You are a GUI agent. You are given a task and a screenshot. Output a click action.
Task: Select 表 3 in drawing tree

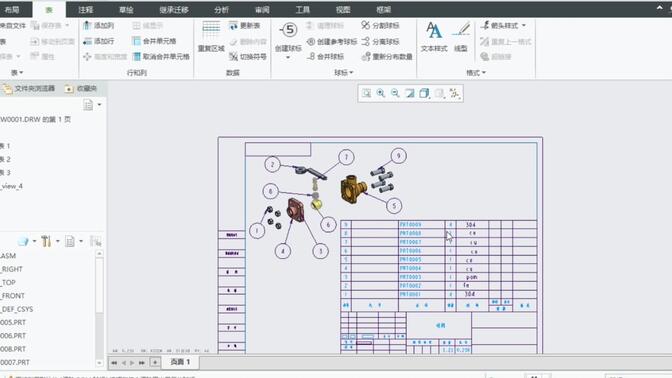(5, 172)
